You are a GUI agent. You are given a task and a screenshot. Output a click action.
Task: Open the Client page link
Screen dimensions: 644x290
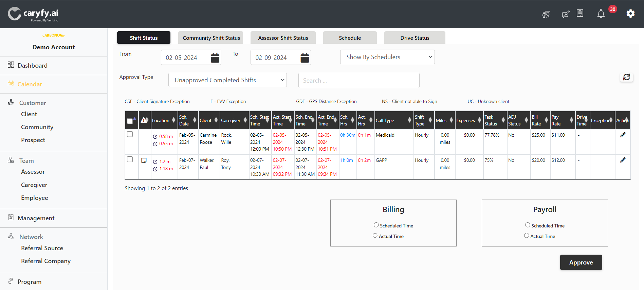29,114
